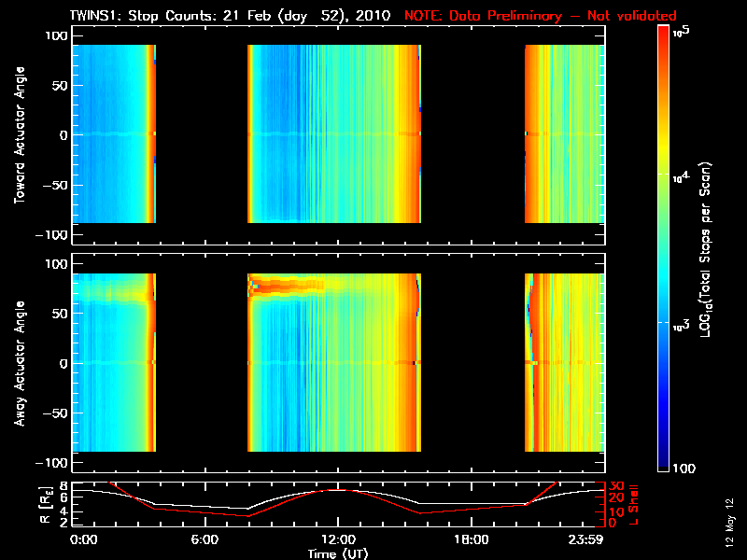Click the L Shell axis value '30'
The width and height of the screenshot is (747, 560).
tap(616, 486)
